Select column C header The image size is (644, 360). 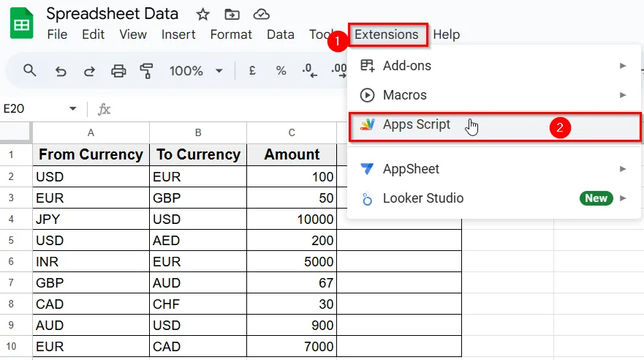[292, 132]
